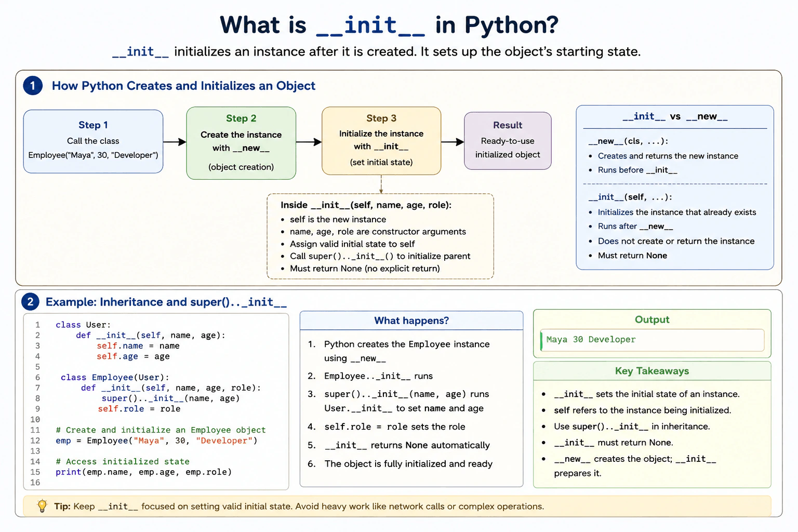Click the lightbulb icon beside the Tip
Screen dimensions: 798x532
(42, 506)
